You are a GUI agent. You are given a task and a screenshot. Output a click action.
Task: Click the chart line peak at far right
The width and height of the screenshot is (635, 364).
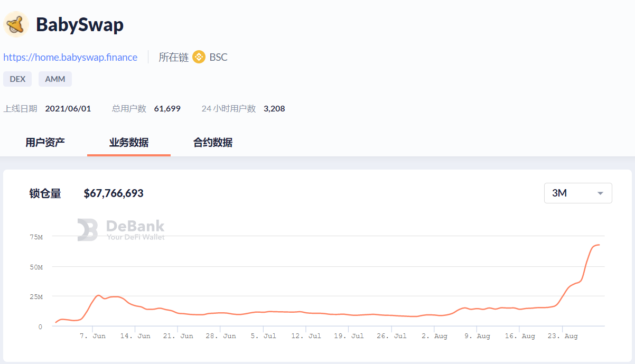598,245
